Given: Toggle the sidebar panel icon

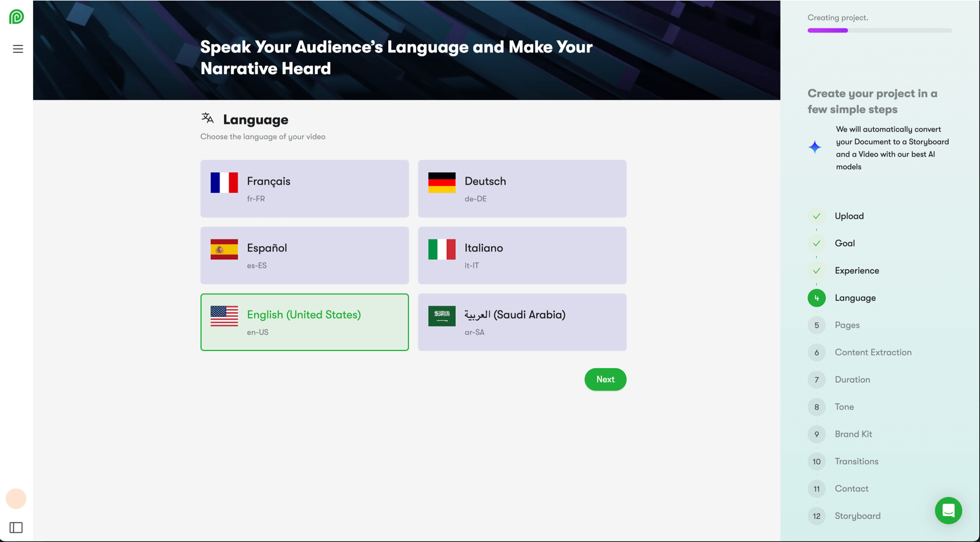Looking at the screenshot, I should point(16,528).
